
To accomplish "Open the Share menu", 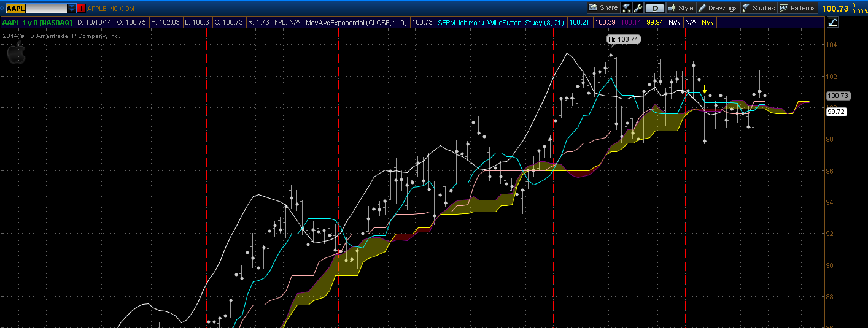I will [603, 8].
